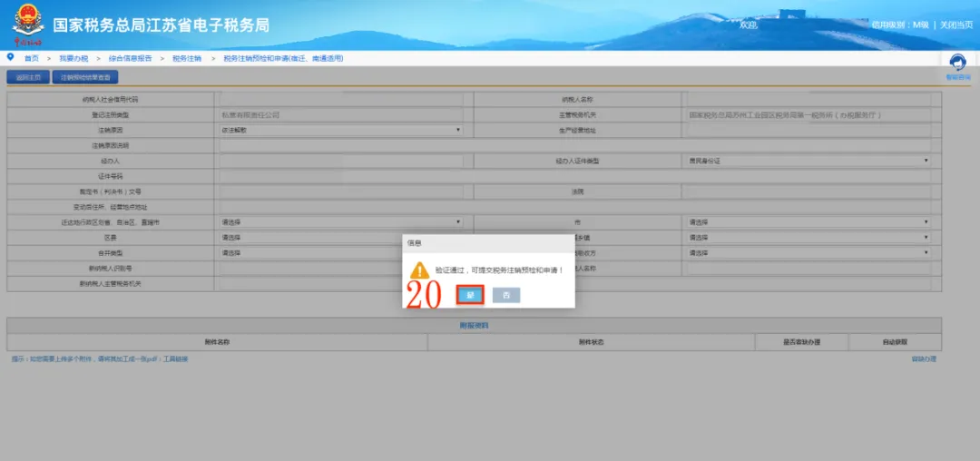This screenshot has width=980, height=461.
Task: Click the 否 button in the 信息 dialog
Action: coord(505,295)
